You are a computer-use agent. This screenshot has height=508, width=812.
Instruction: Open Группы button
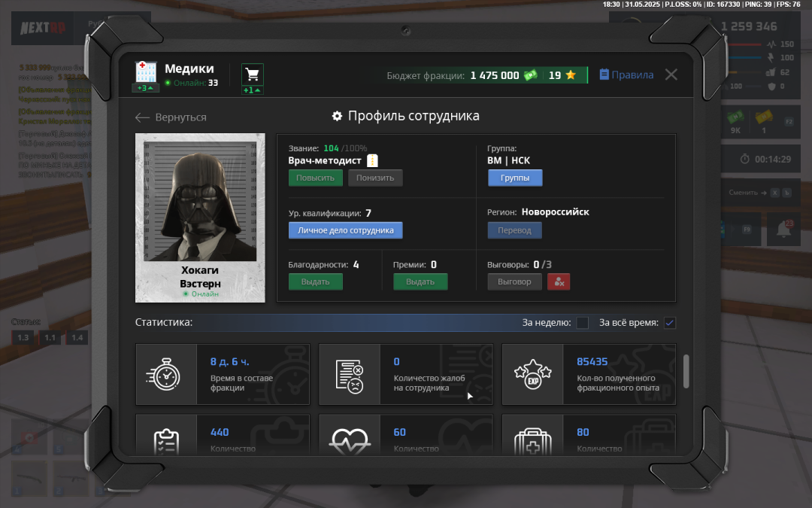coord(515,178)
